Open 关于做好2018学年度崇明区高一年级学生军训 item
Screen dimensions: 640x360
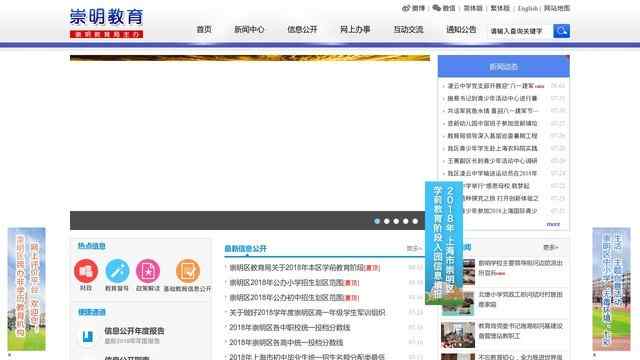pyautogui.click(x=307, y=313)
